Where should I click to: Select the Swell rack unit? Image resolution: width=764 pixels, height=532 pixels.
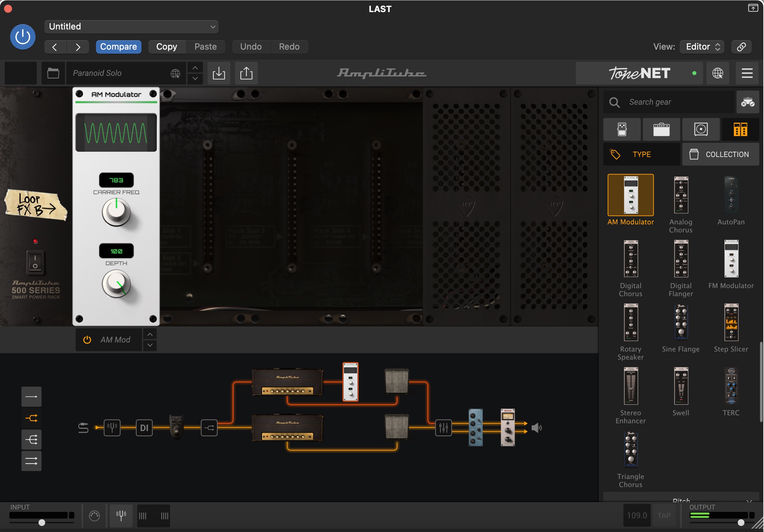[x=681, y=386]
